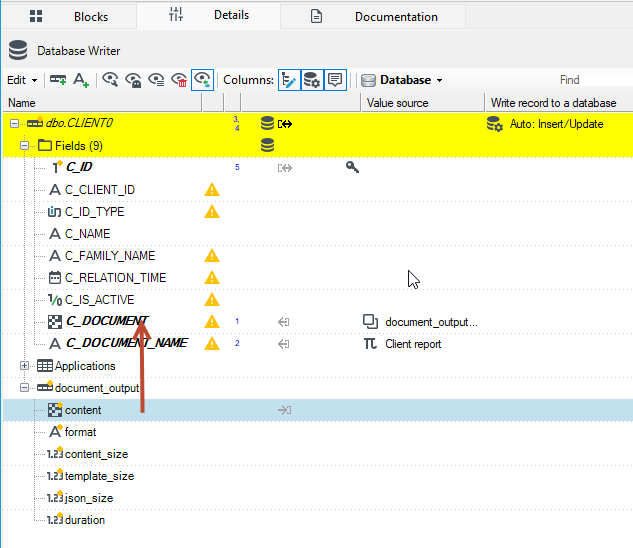This screenshot has height=548, width=633.
Task: Expand the Applications node
Action: click(x=25, y=365)
